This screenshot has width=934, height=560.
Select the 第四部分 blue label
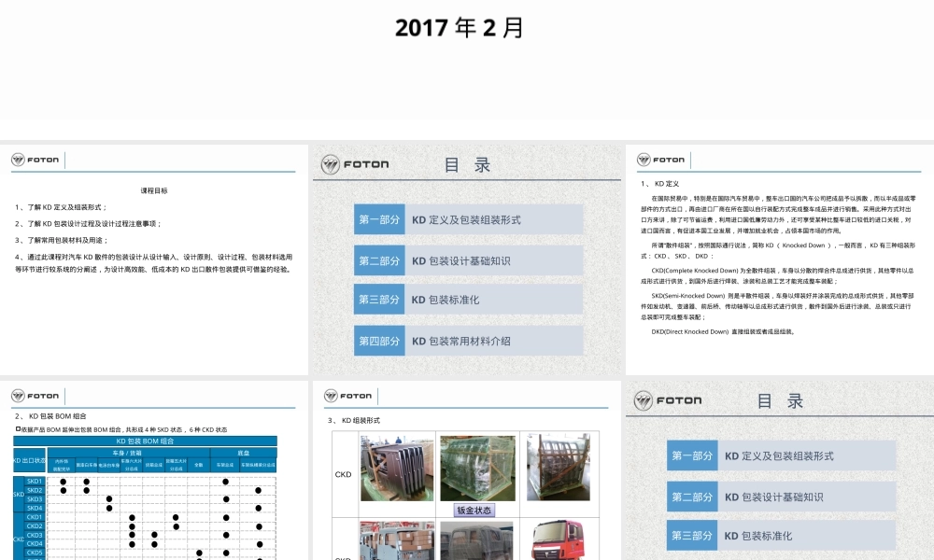coord(379,341)
